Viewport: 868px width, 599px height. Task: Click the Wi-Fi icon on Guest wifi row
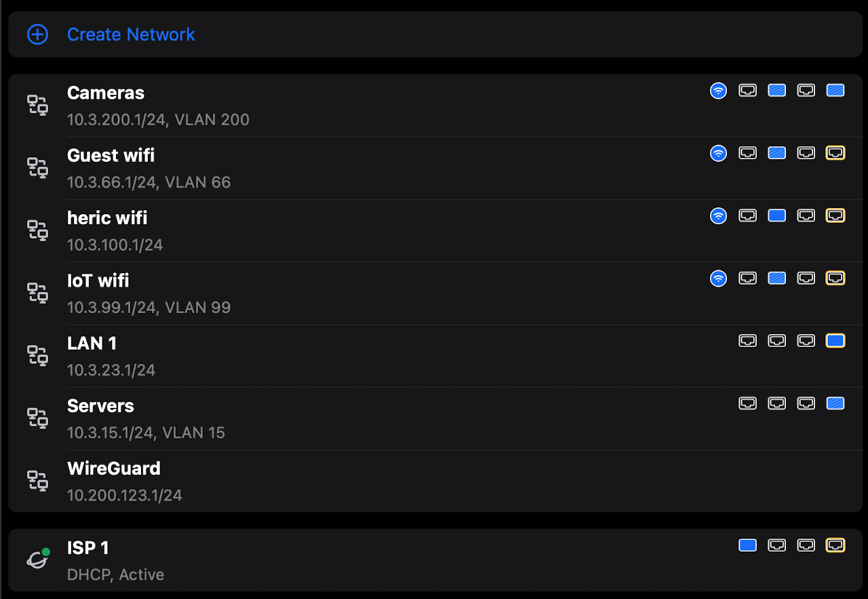click(x=718, y=153)
